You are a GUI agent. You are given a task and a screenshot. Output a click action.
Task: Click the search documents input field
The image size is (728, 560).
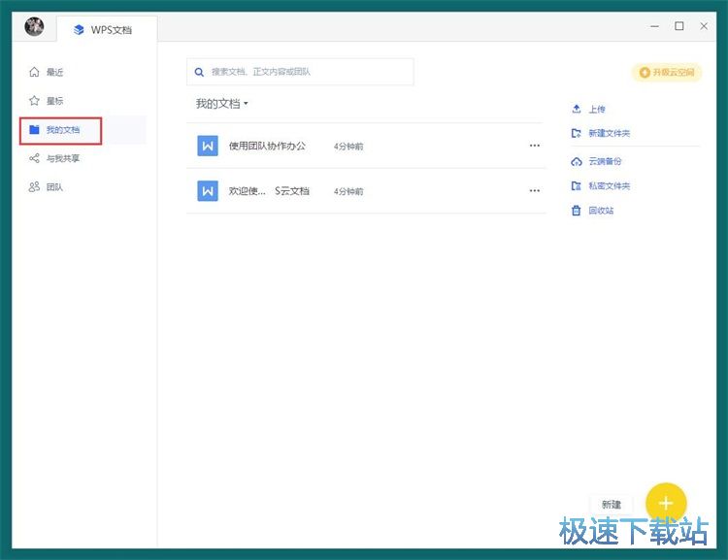pyautogui.click(x=301, y=72)
